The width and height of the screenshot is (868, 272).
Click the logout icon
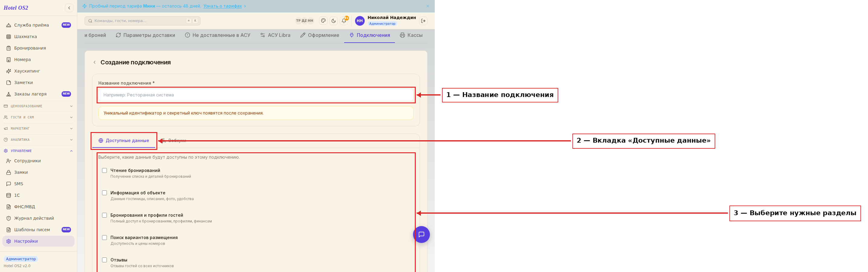(x=423, y=21)
